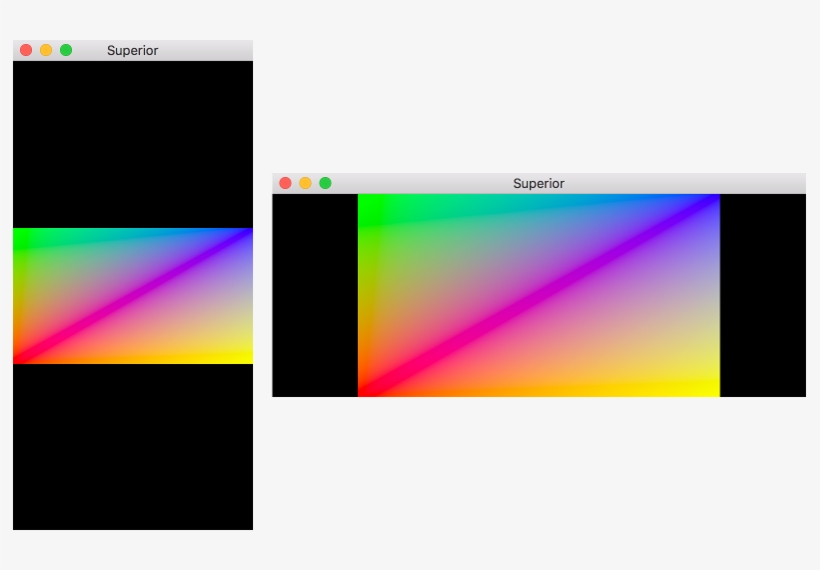Viewport: 820px width, 570px height.
Task: Click magenta diagonal stripe center in left window
Action: pos(132,296)
